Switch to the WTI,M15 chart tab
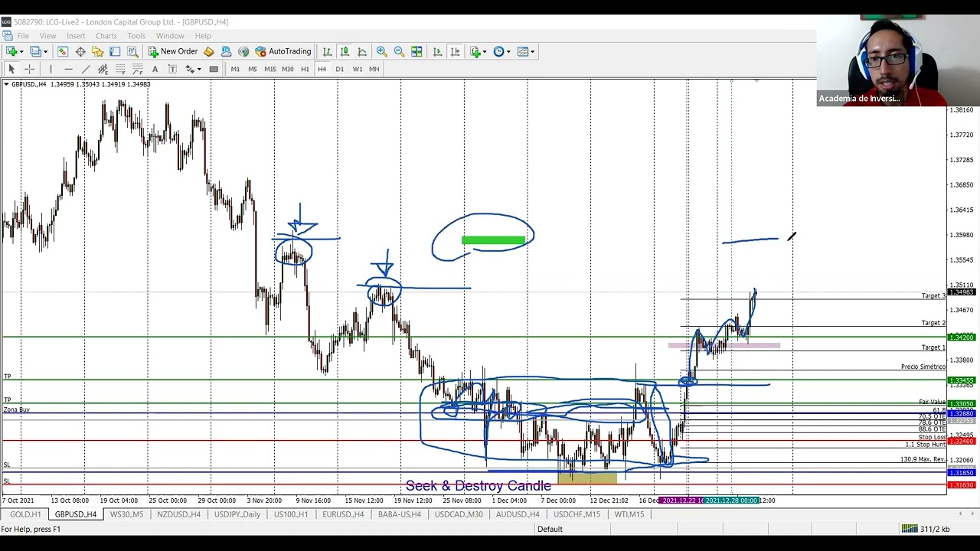The height and width of the screenshot is (551, 980). click(x=629, y=514)
